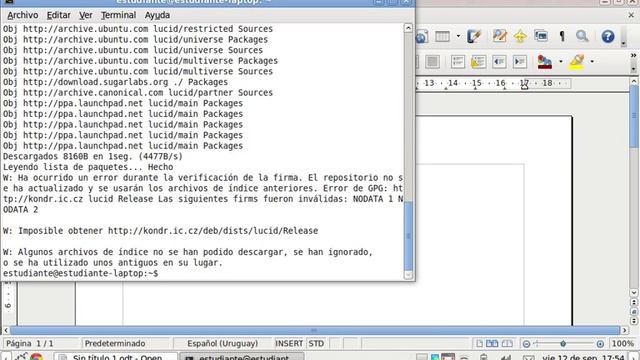
Task: Close the Writer document X button
Action: coord(631,15)
